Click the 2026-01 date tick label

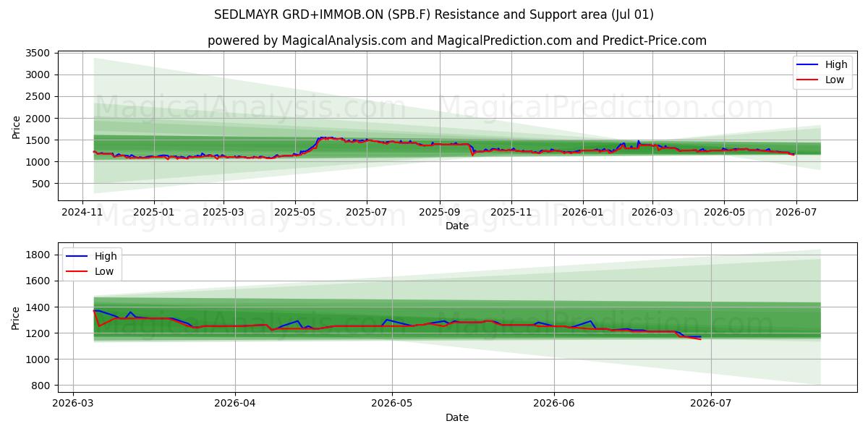(x=583, y=211)
